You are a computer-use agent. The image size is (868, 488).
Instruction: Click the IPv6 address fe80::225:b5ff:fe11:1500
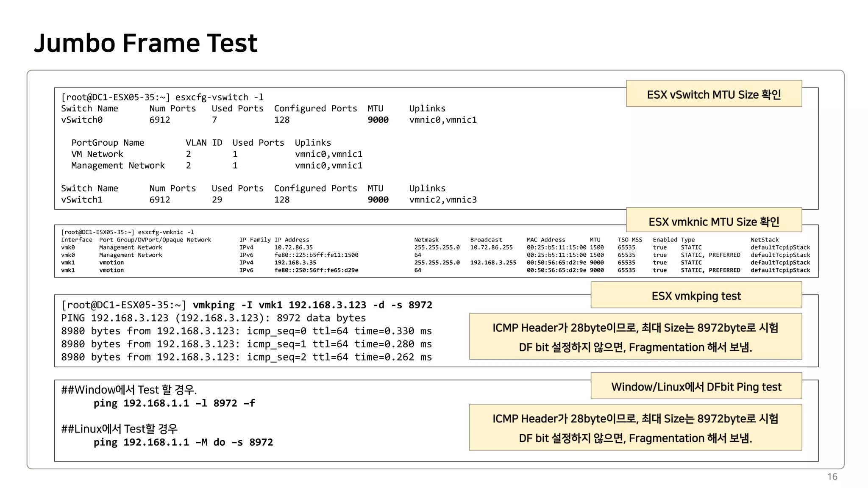click(x=316, y=255)
